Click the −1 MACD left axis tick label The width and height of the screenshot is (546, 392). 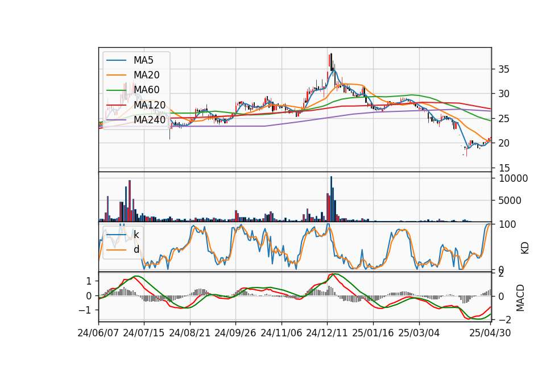pyautogui.click(x=85, y=310)
